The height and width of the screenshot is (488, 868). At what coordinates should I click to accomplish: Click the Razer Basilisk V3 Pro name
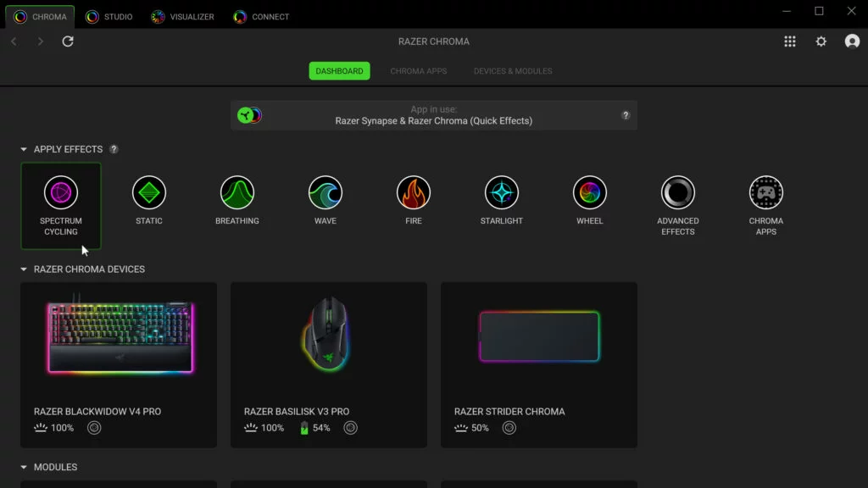297,412
